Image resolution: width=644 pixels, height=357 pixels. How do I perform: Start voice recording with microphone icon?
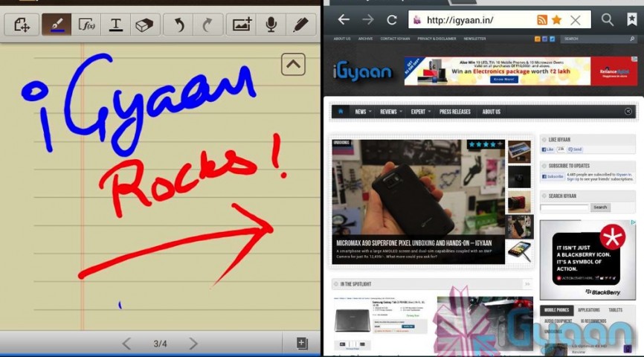(x=271, y=25)
